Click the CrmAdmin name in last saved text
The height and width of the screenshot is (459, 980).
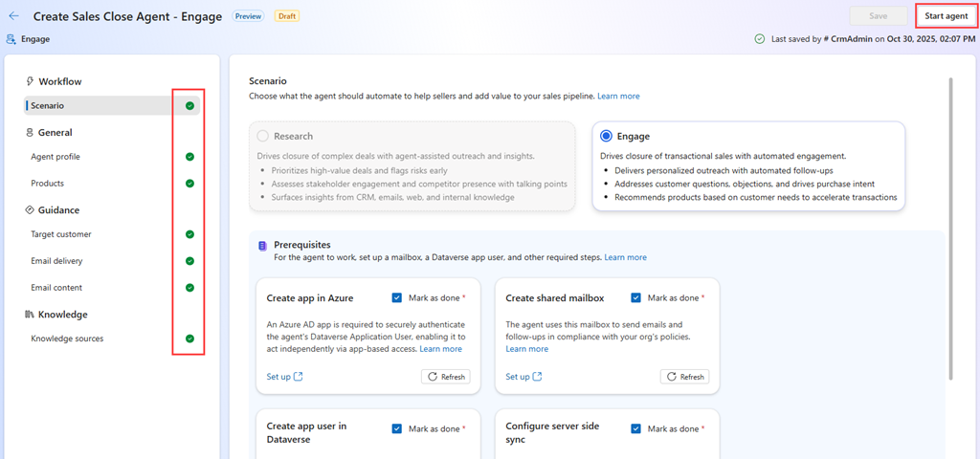point(851,38)
